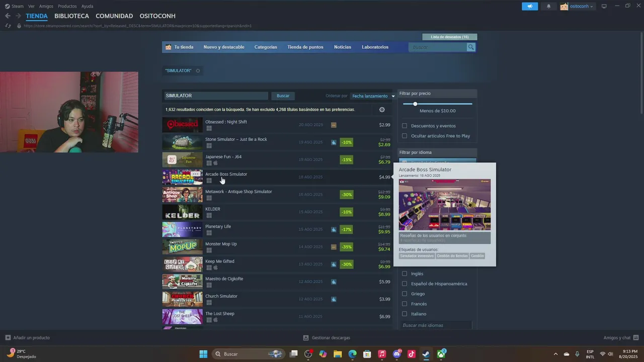Open Task View in the taskbar
Viewport: 644px width, 362px height.
[294, 354]
